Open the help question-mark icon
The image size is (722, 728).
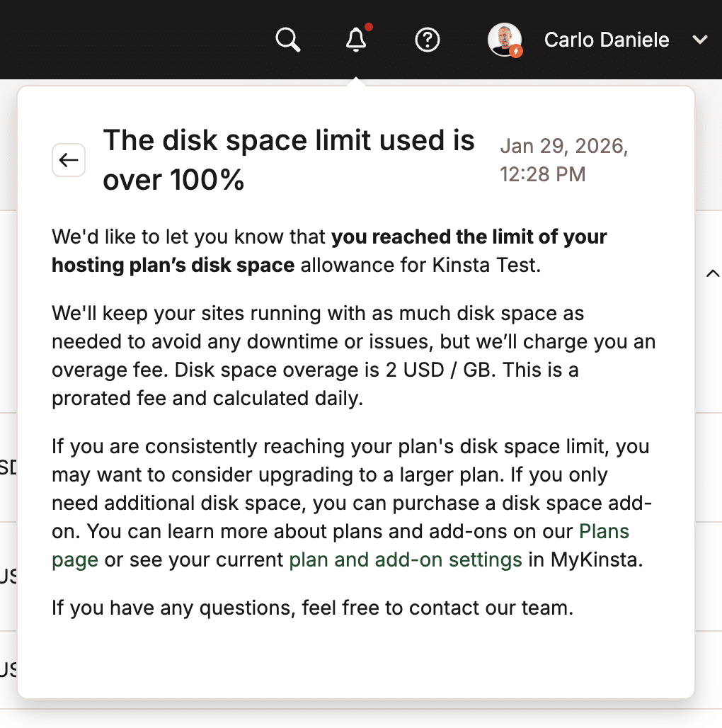[x=427, y=40]
